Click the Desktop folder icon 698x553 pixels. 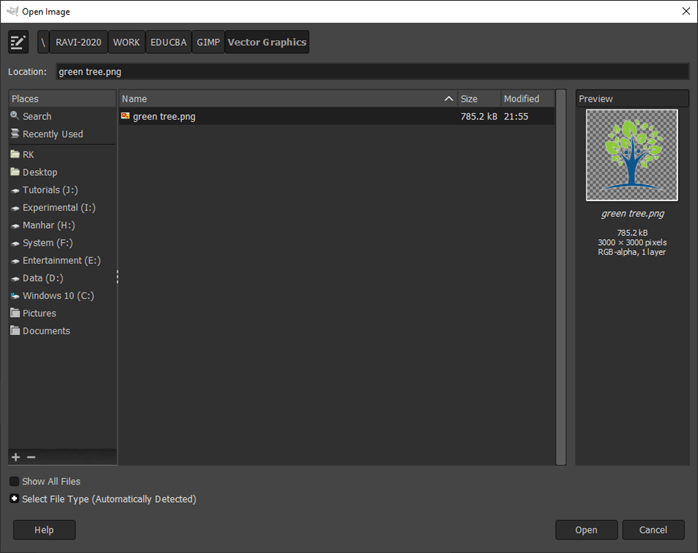pyautogui.click(x=15, y=172)
